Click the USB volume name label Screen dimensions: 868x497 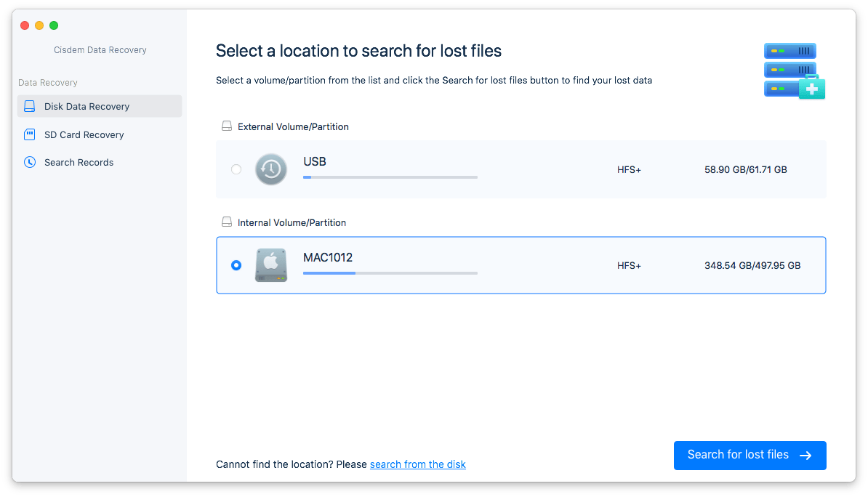[x=314, y=161]
